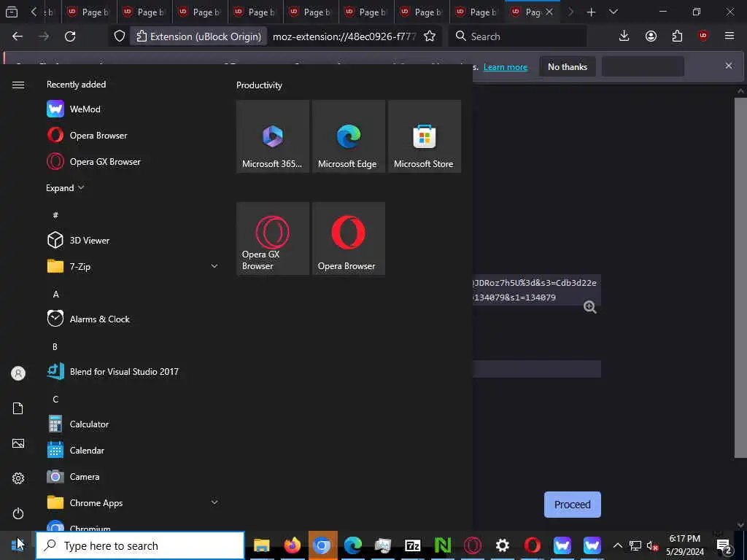Follow the Learn more link

point(506,67)
